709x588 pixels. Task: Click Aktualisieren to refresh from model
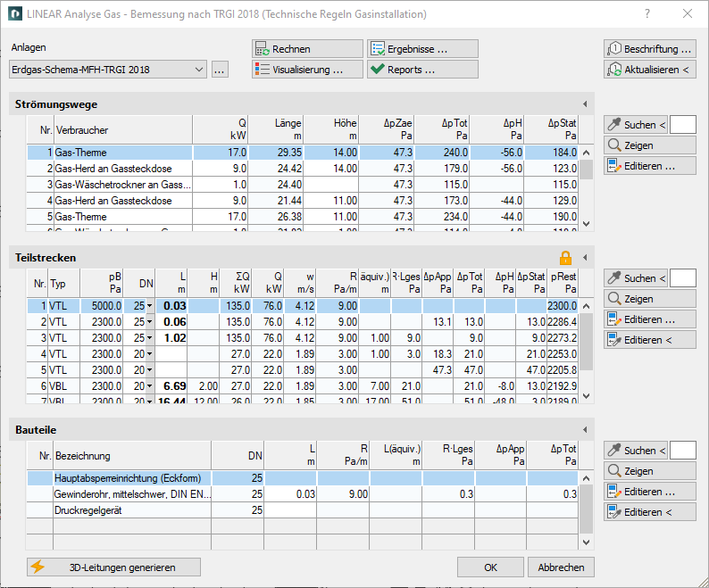click(x=650, y=70)
